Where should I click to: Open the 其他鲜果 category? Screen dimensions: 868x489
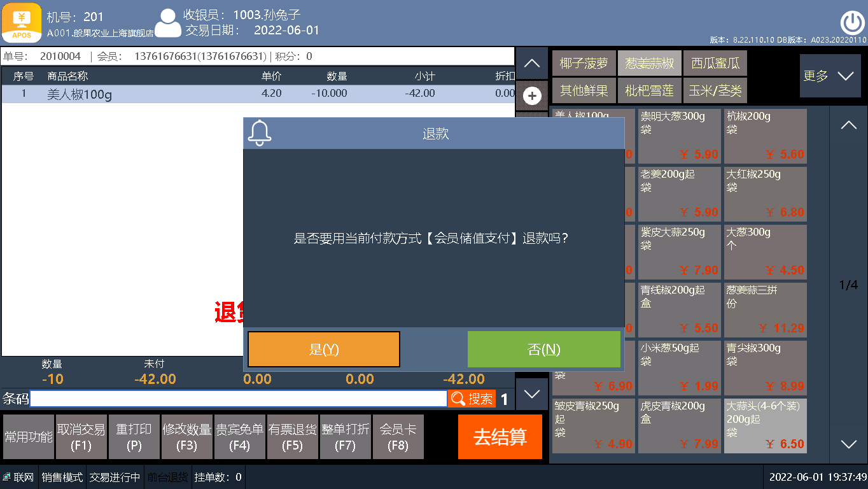click(x=584, y=90)
